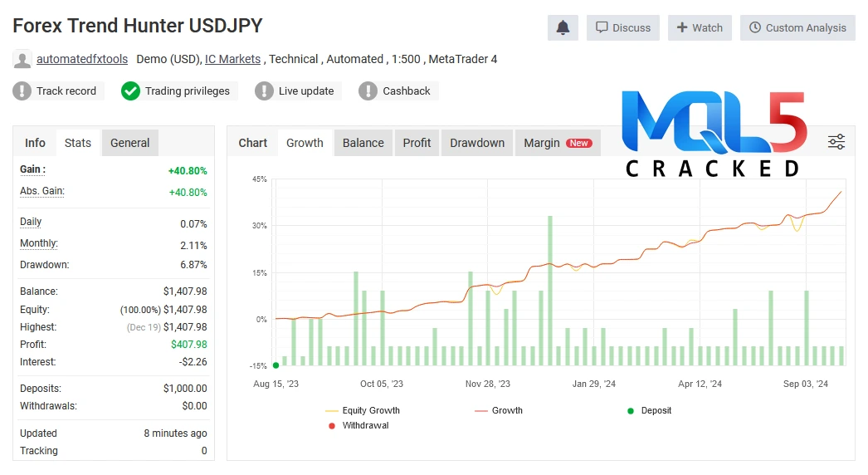
Task: Open Custom Analysis
Action: [797, 27]
